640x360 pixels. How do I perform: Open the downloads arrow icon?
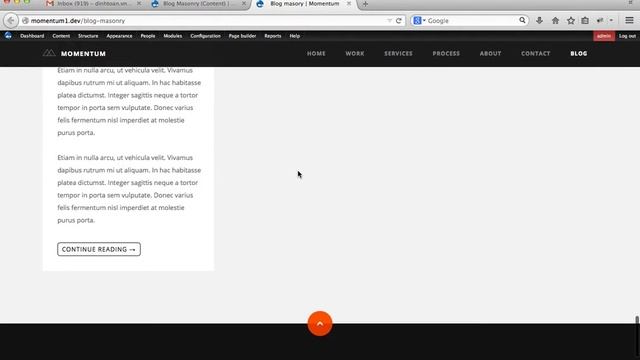pyautogui.click(x=539, y=20)
